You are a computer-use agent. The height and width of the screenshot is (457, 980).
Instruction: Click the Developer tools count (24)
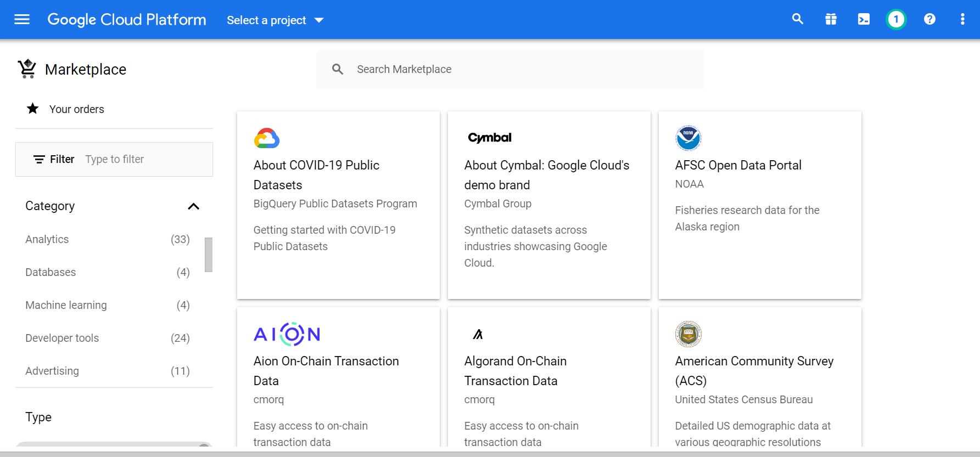click(x=180, y=338)
